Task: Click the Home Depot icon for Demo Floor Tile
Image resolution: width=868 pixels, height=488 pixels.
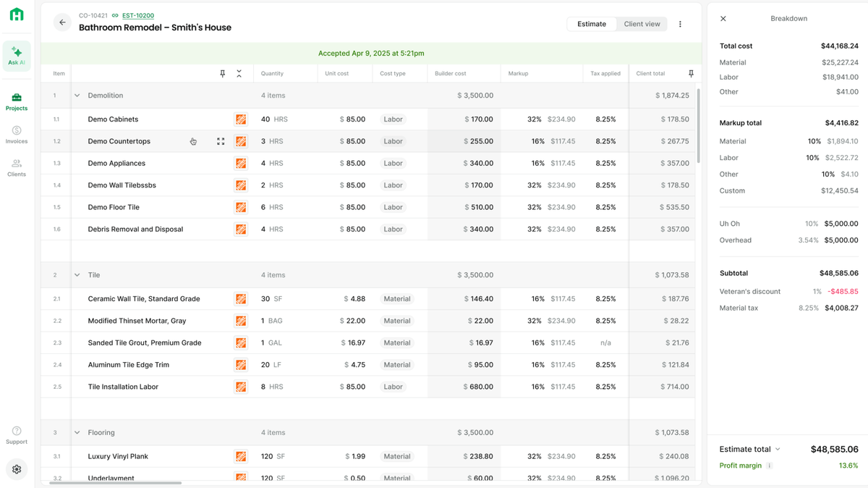Action: pyautogui.click(x=241, y=208)
